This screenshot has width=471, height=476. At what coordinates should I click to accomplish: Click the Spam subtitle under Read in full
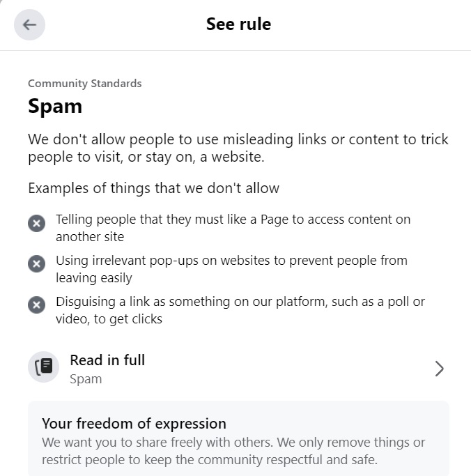click(x=86, y=379)
